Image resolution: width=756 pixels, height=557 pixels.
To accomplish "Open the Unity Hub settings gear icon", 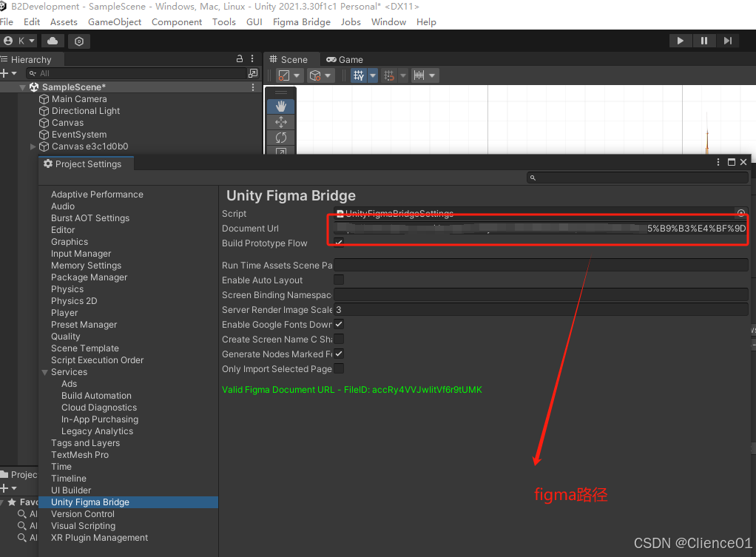I will click(79, 41).
